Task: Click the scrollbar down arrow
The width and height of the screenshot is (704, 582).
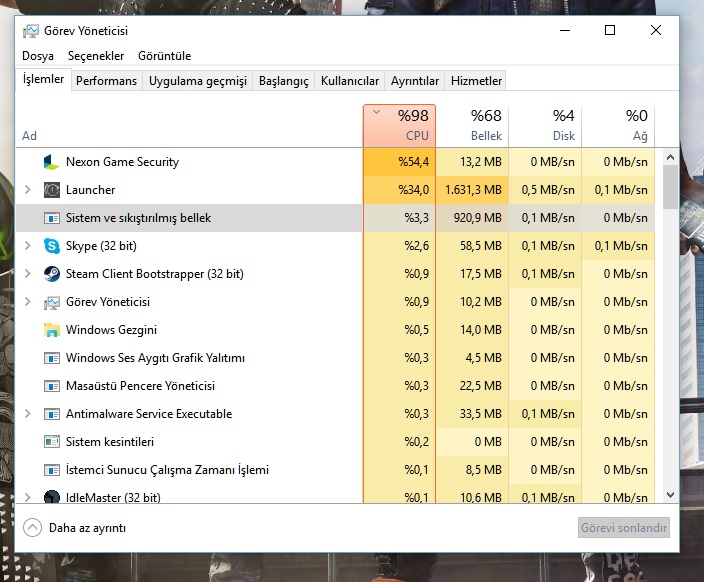Action: (670, 495)
